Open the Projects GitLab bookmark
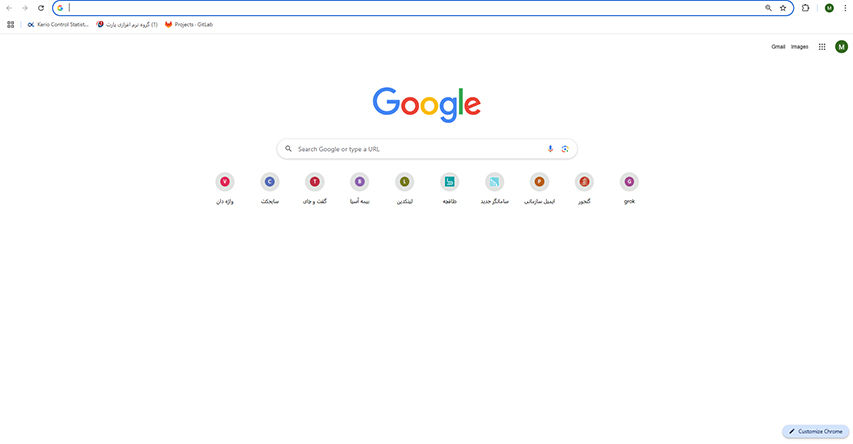Screen dimensions: 853x444 189,24
